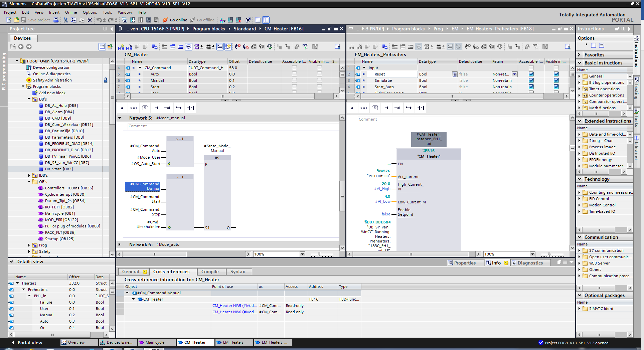Click the Split editor space vertically icon
Image resolution: width=644 pixels, height=350 pixels.
tap(266, 20)
